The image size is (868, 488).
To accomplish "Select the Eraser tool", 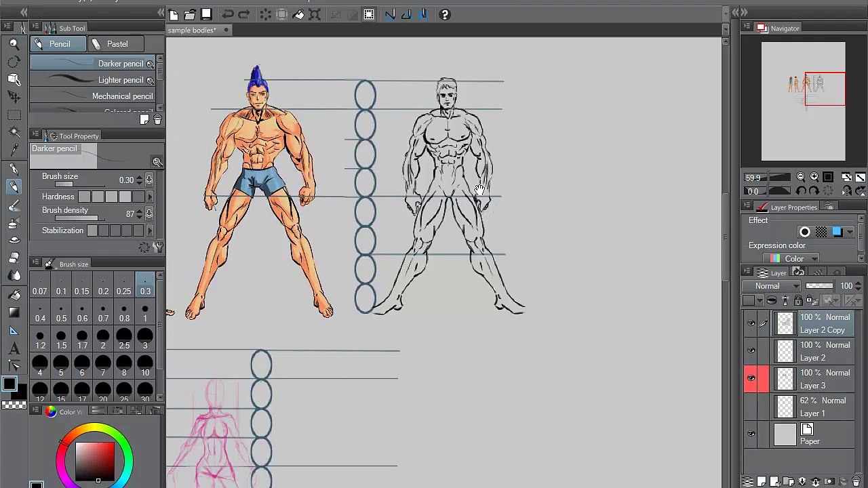I will [x=14, y=258].
